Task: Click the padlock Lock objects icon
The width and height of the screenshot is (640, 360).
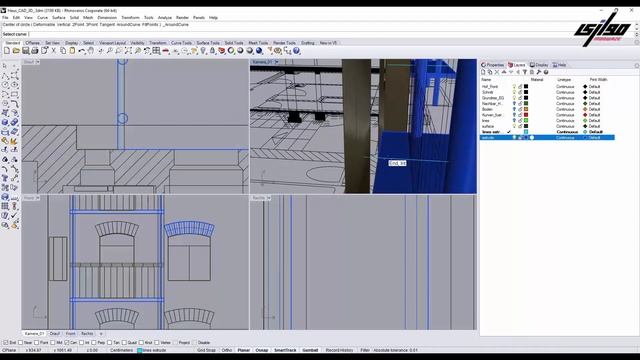Action: pyautogui.click(x=212, y=51)
